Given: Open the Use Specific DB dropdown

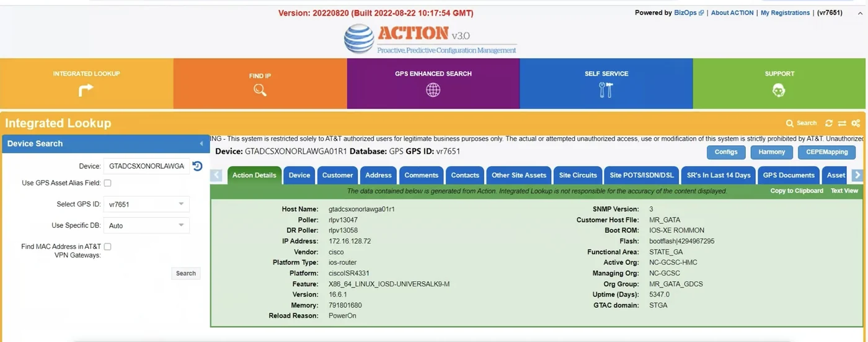Looking at the screenshot, I should (146, 225).
